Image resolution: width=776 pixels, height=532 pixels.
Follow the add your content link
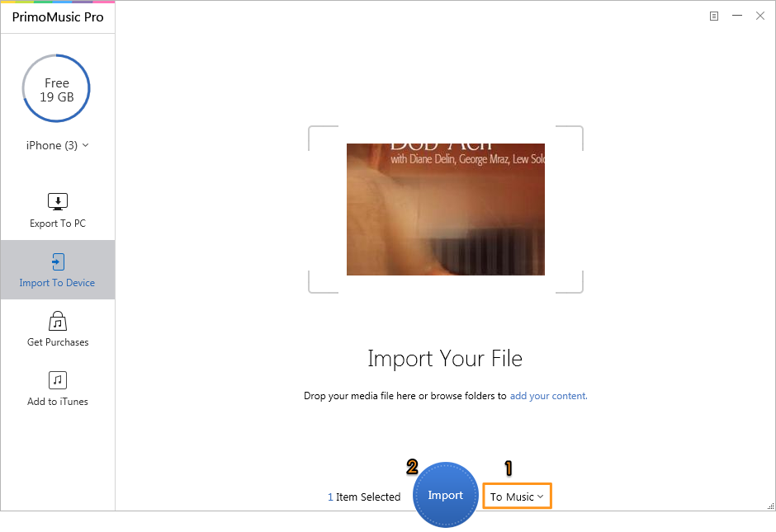(x=548, y=396)
